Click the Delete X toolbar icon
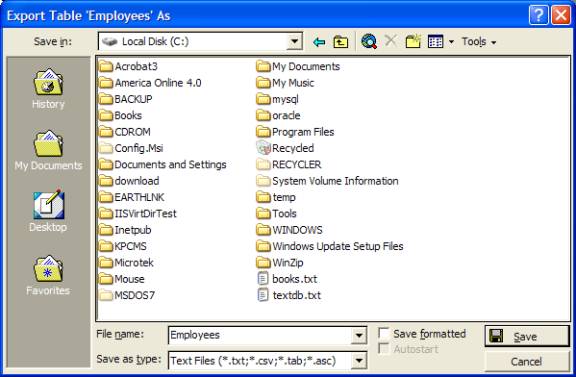The image size is (576, 377). (x=391, y=41)
